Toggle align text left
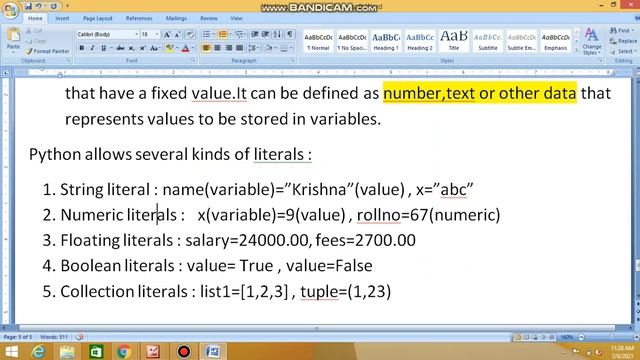 207,48
